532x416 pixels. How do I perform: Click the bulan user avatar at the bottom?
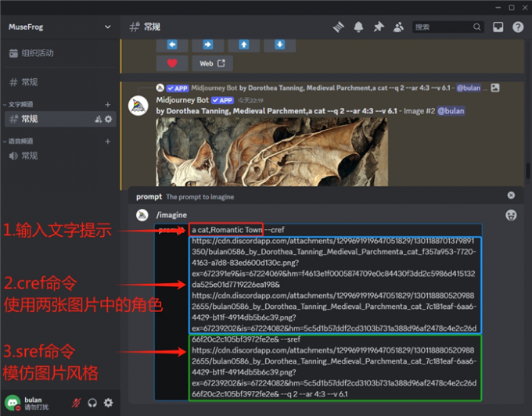(13, 403)
